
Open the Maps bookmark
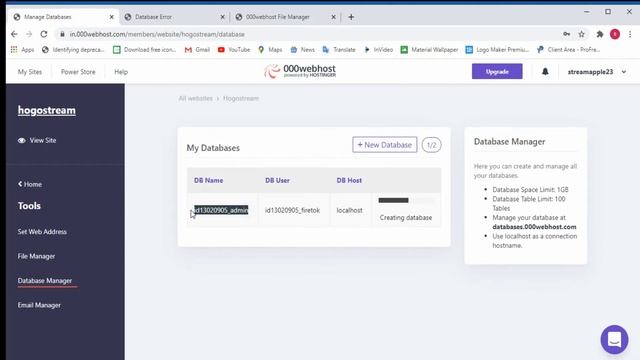(x=270, y=50)
